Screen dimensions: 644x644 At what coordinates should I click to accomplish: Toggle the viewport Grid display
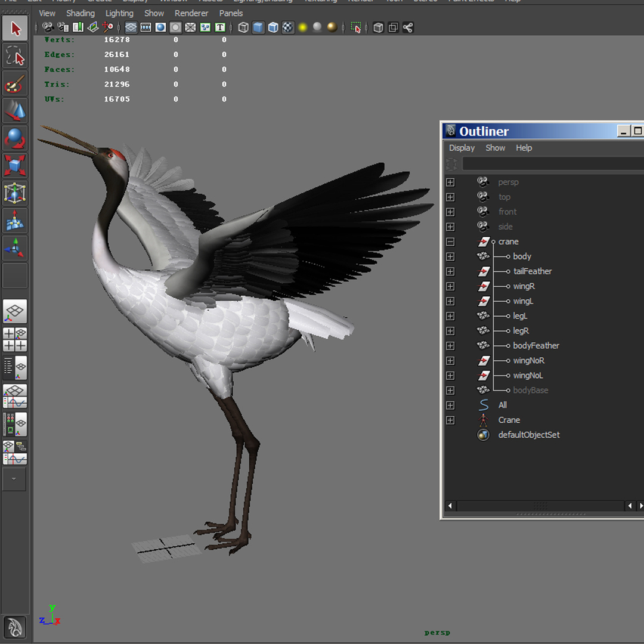tap(131, 27)
